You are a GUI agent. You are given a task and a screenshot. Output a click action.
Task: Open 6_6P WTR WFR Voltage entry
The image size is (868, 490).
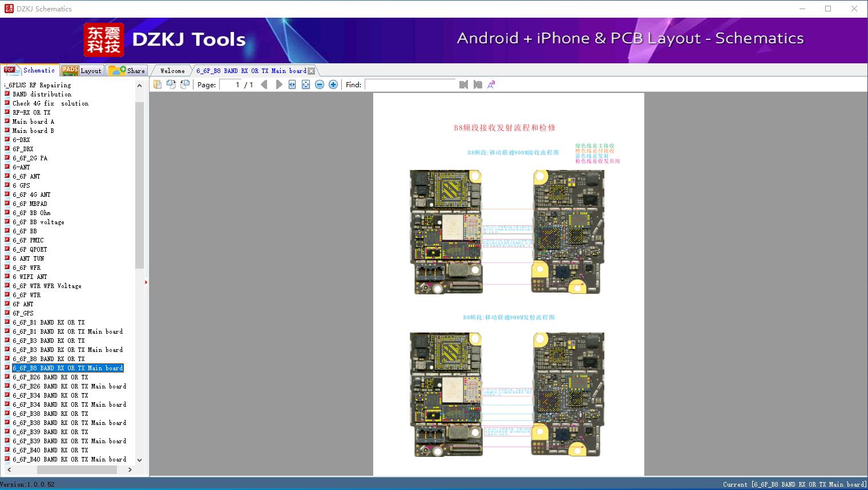(x=47, y=286)
